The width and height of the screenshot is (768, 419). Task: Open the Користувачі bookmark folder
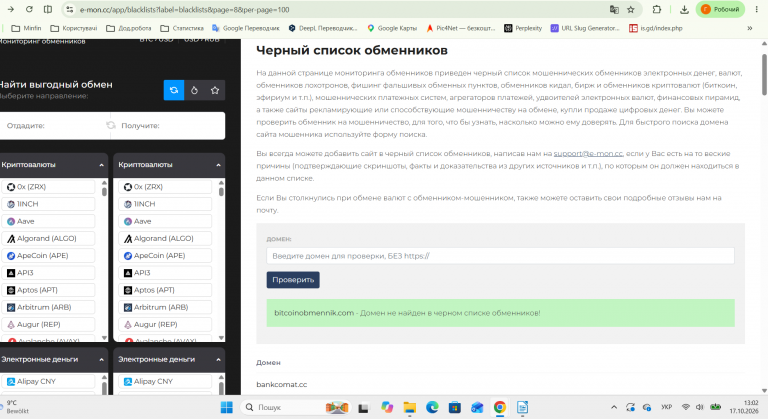[x=74, y=28]
